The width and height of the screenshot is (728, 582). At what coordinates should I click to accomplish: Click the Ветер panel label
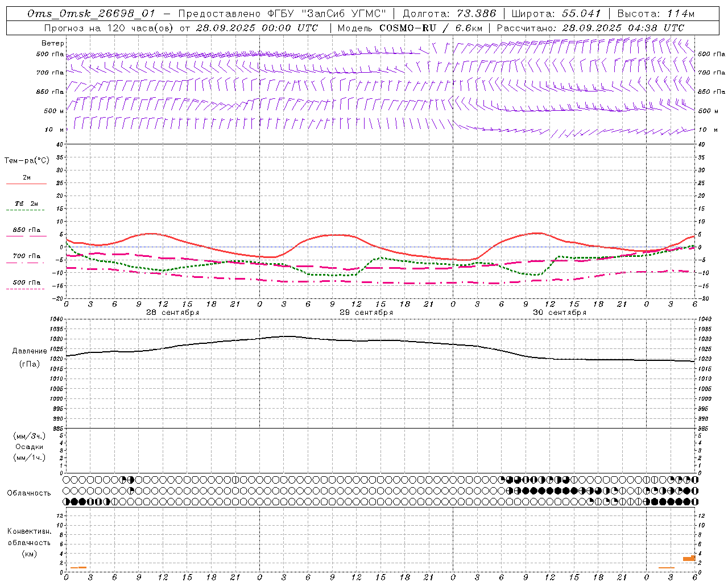53,43
